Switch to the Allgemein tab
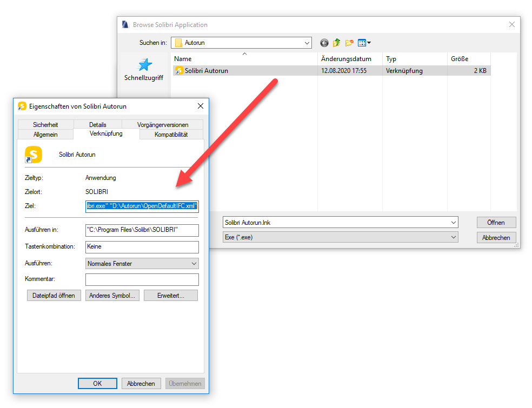The width and height of the screenshot is (532, 408). pyautogui.click(x=45, y=135)
